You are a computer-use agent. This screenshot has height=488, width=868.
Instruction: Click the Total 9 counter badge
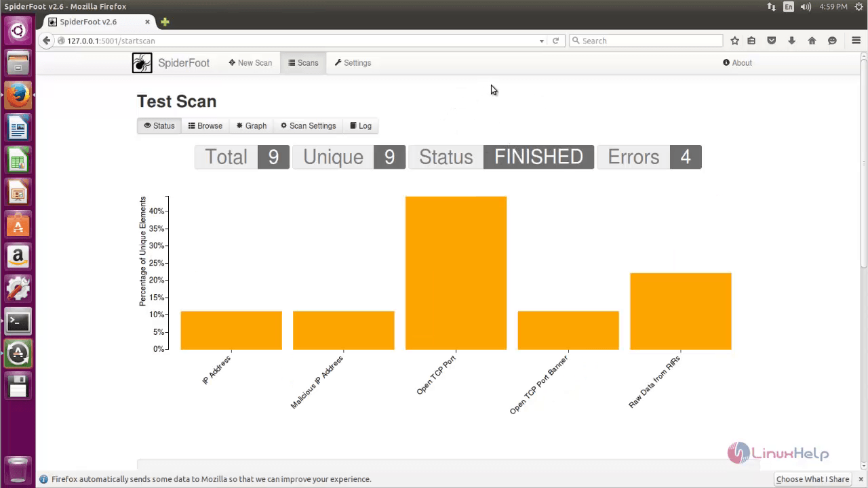point(242,157)
